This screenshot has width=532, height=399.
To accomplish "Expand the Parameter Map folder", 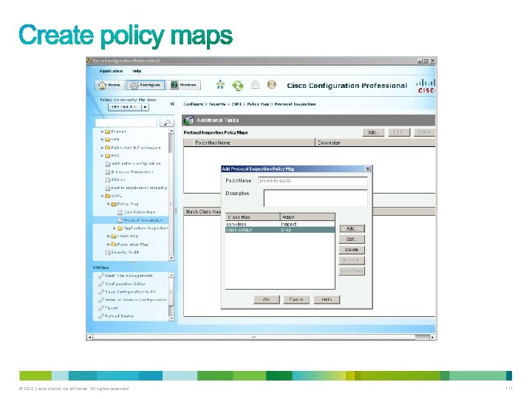I will (x=108, y=245).
